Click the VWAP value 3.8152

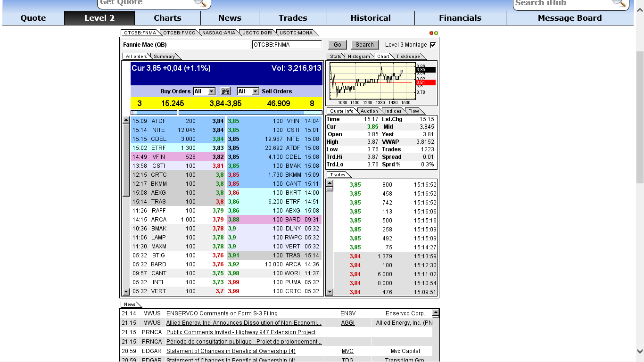coord(425,142)
